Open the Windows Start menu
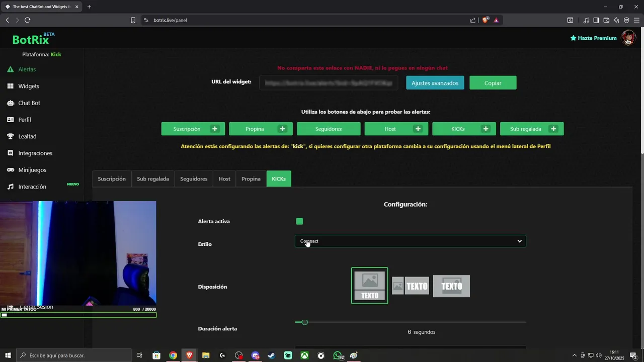 tap(8, 355)
